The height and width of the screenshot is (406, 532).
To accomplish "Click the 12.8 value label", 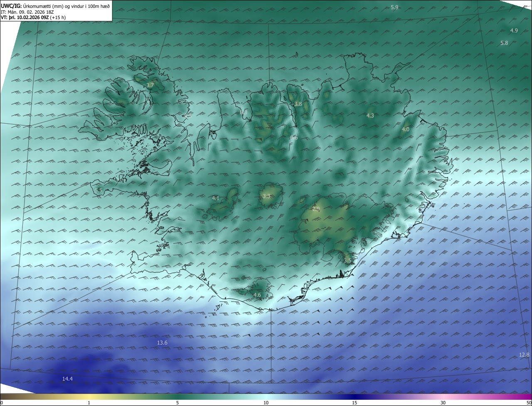I will [x=525, y=355].
